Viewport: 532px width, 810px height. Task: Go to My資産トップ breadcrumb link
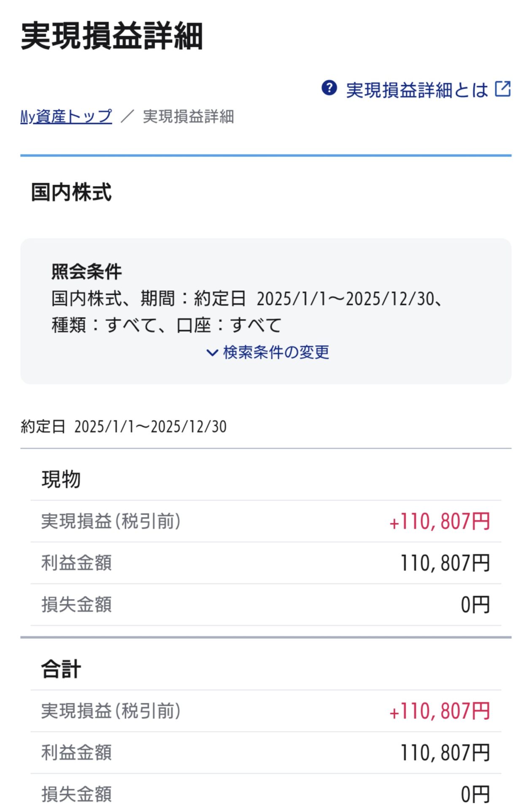click(x=66, y=116)
